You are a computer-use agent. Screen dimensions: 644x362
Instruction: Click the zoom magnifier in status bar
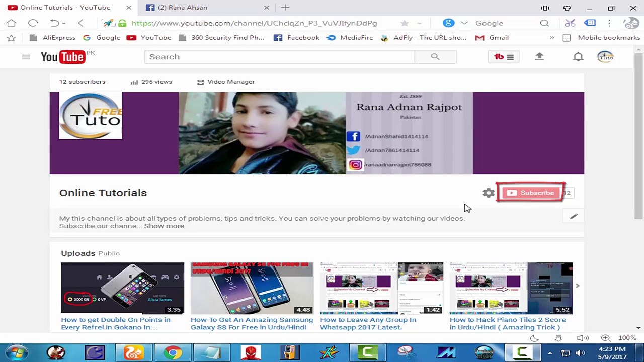point(606,338)
